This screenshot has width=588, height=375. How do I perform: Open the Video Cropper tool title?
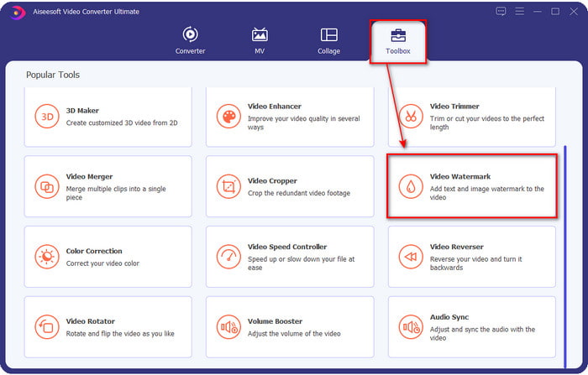(272, 181)
